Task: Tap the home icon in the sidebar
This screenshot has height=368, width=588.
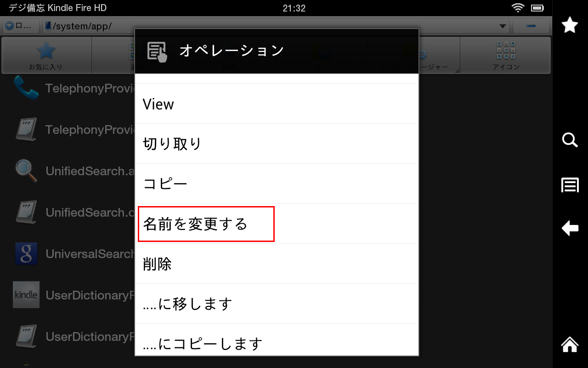Action: [x=570, y=344]
